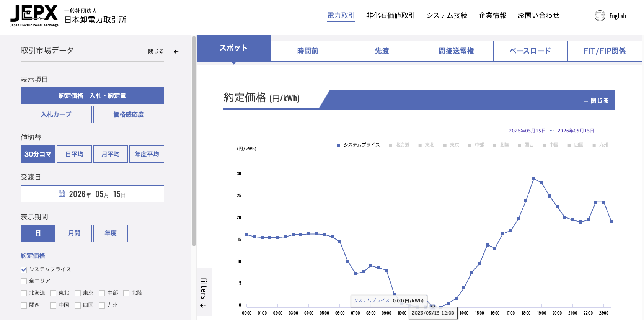Switch to the ベースロード tab
The width and height of the screenshot is (644, 320).
tap(530, 51)
